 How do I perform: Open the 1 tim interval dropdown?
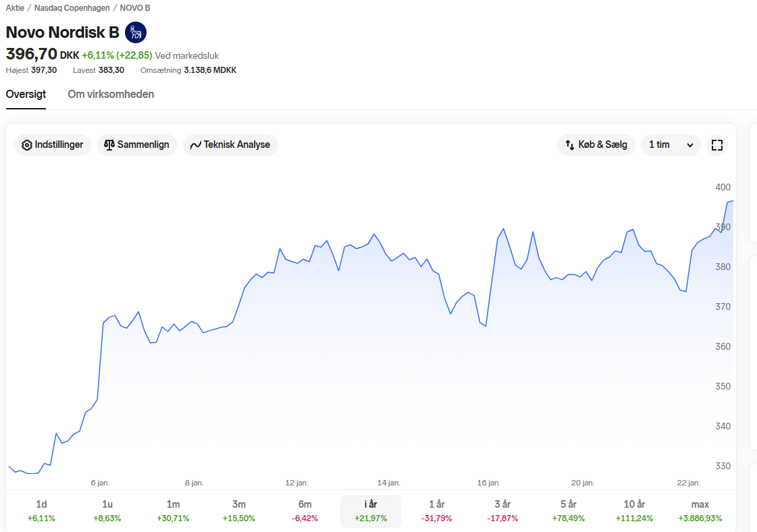pyautogui.click(x=671, y=145)
